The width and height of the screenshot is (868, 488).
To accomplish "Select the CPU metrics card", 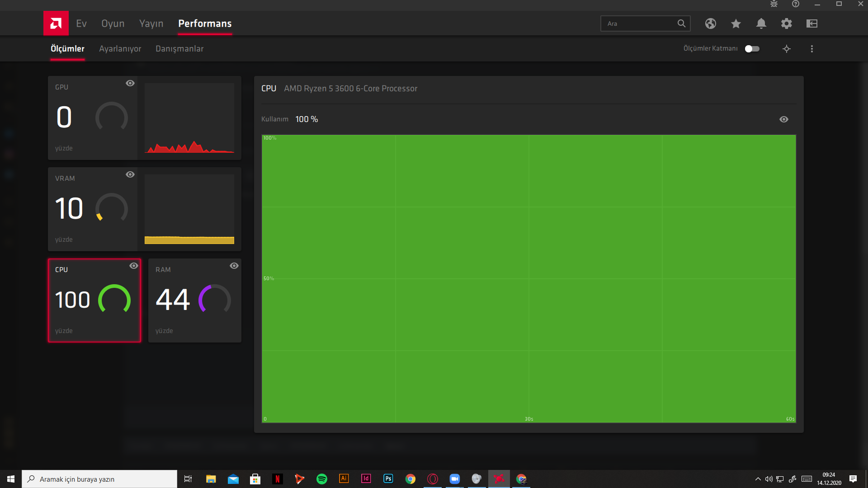I will pos(94,300).
